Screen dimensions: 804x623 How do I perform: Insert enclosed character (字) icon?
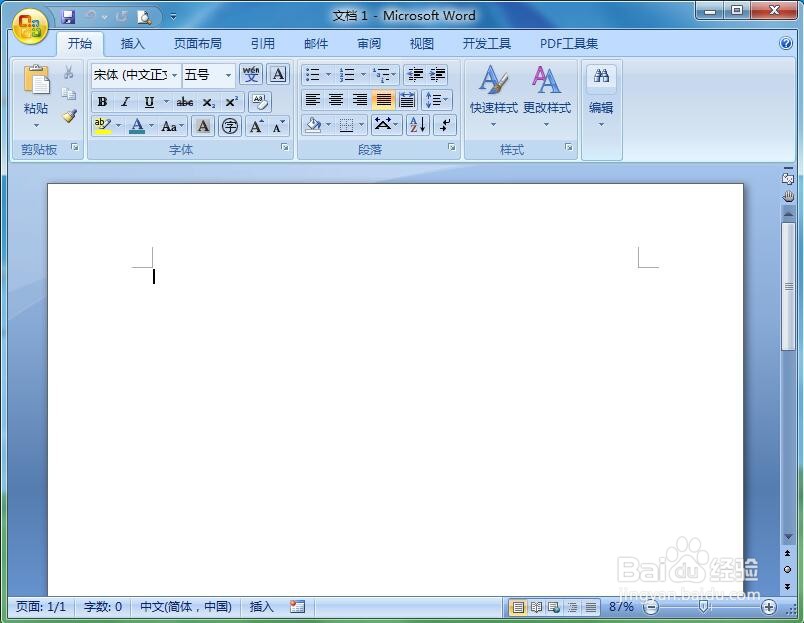point(230,126)
